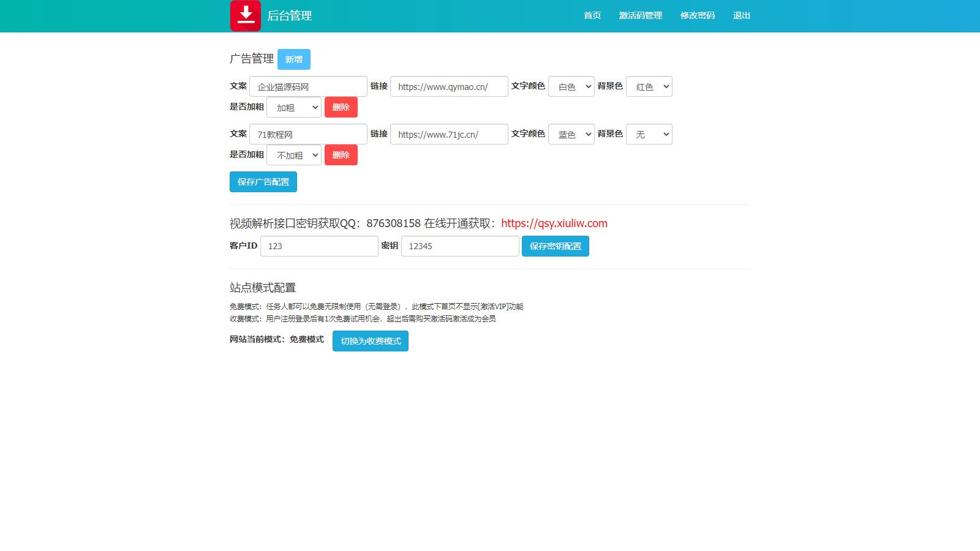Click the 新增 button beside 广告管理
980x551 pixels.
[x=294, y=59]
